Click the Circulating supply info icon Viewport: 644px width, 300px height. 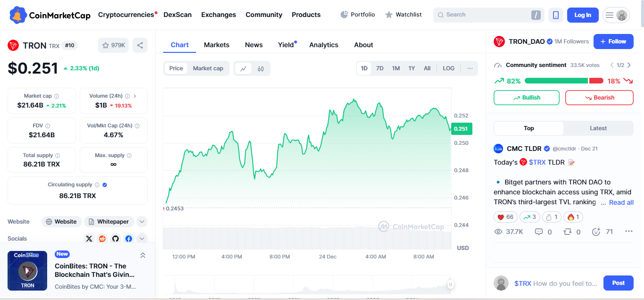[x=97, y=185]
